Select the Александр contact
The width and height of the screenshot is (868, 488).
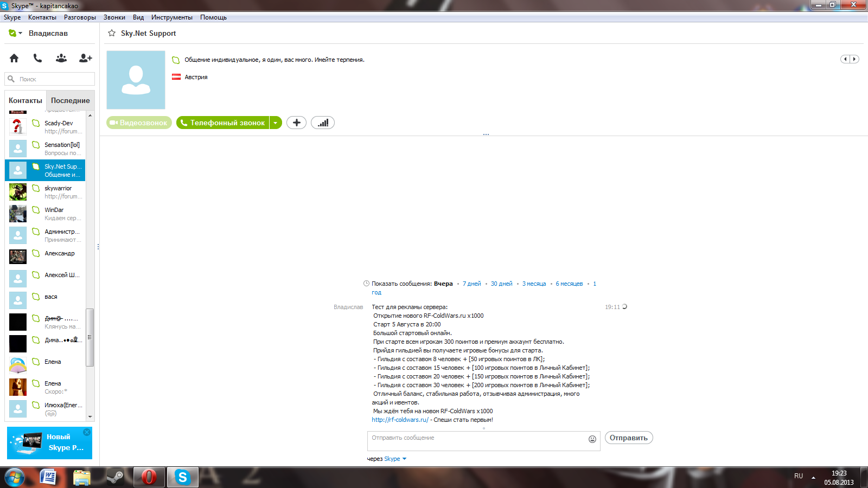(x=45, y=257)
